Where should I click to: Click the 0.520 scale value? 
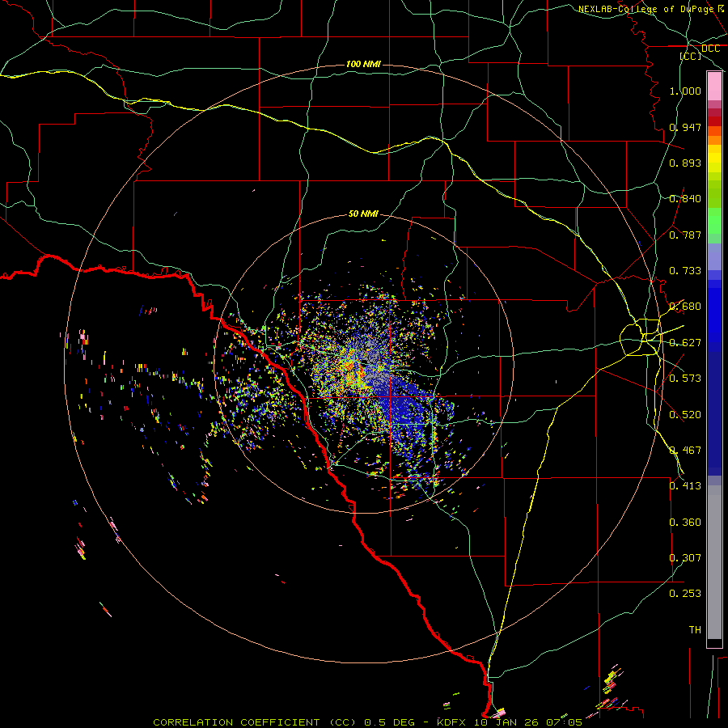point(685,415)
